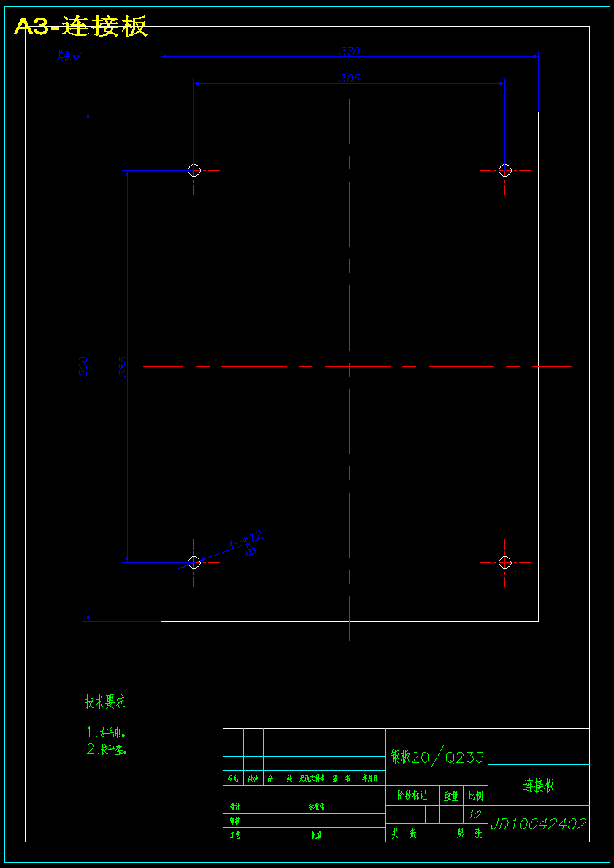Click the 305 hole spacing dimension
614x868 pixels.
pyautogui.click(x=350, y=79)
